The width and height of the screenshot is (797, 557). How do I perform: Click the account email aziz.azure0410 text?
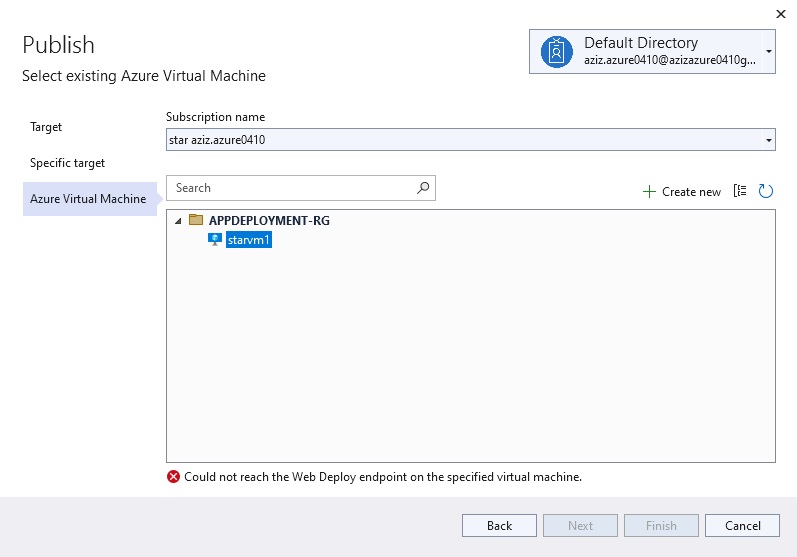click(x=670, y=60)
